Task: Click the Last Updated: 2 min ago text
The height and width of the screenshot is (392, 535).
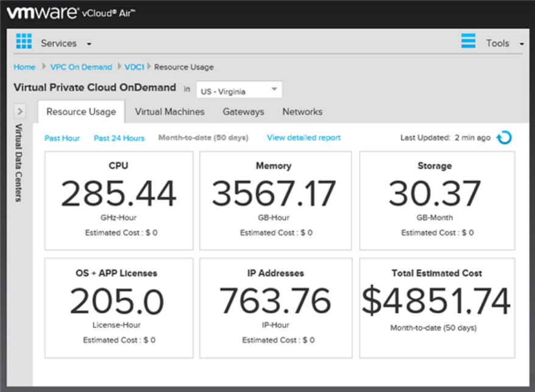Action: [445, 138]
